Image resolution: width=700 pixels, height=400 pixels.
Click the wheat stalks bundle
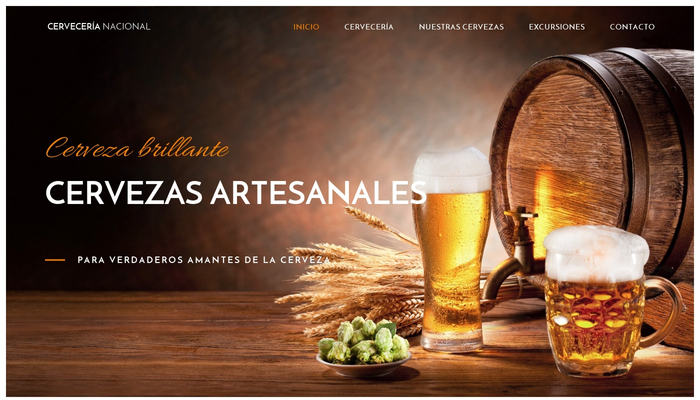pyautogui.click(x=353, y=277)
